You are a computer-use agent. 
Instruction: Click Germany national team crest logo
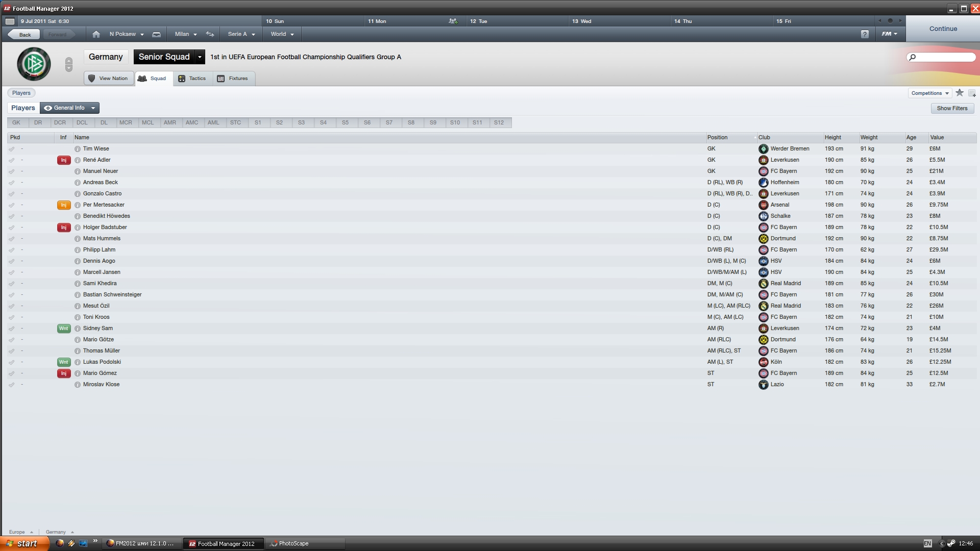click(x=34, y=64)
